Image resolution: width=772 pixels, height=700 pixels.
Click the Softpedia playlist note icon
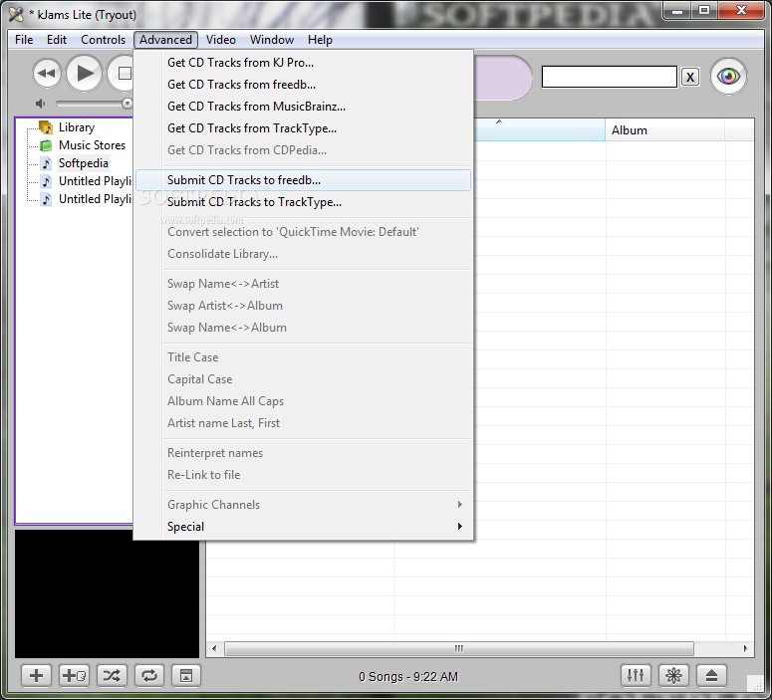pyautogui.click(x=46, y=163)
